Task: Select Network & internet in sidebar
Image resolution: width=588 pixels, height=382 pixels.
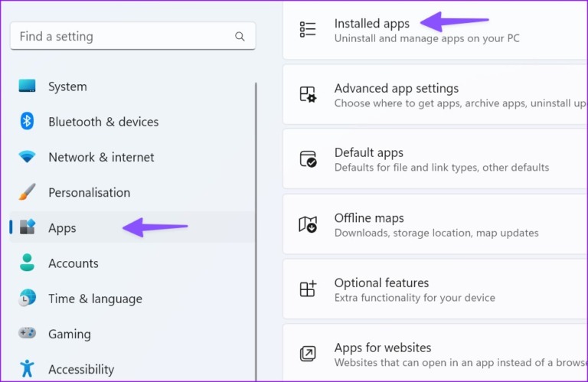Action: click(101, 157)
